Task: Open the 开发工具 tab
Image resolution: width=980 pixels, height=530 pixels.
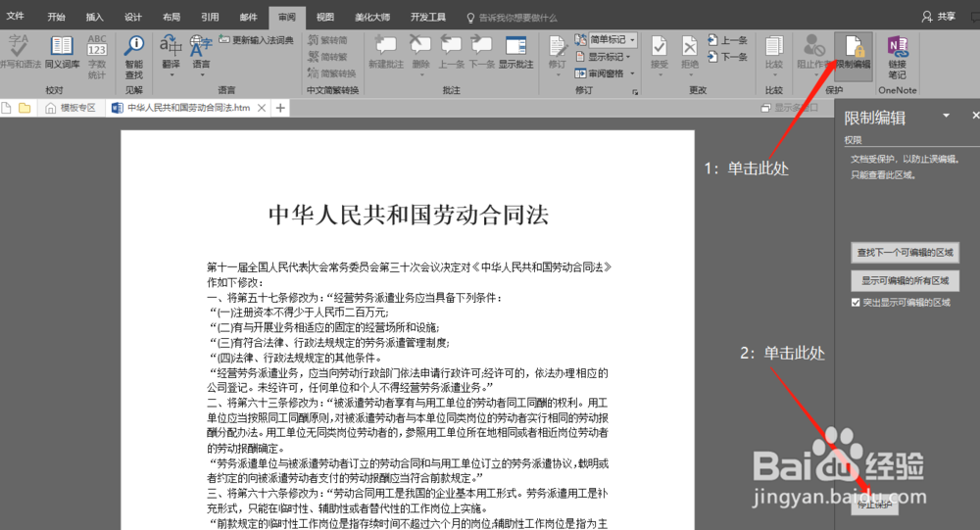Action: tap(428, 17)
